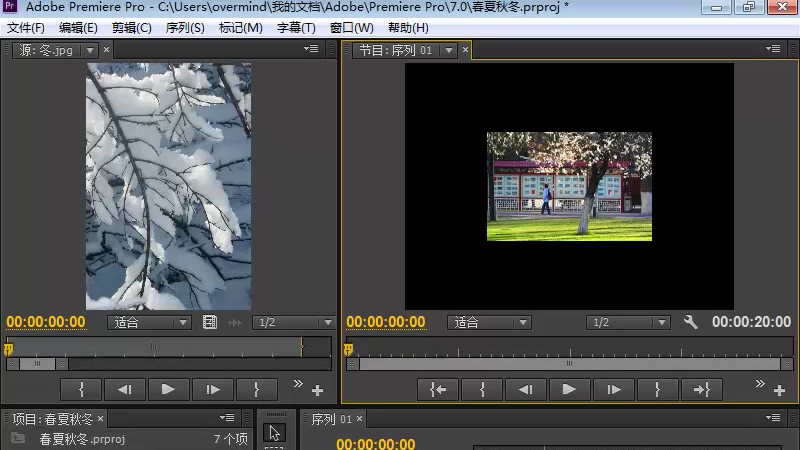Play the Program monitor sequence
Image resolution: width=800 pixels, height=450 pixels.
[569, 390]
